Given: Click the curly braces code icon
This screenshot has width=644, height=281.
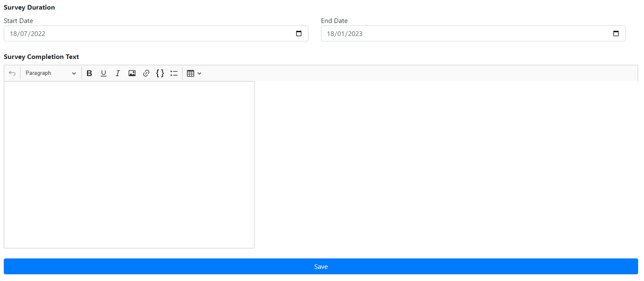Looking at the screenshot, I should pos(160,73).
